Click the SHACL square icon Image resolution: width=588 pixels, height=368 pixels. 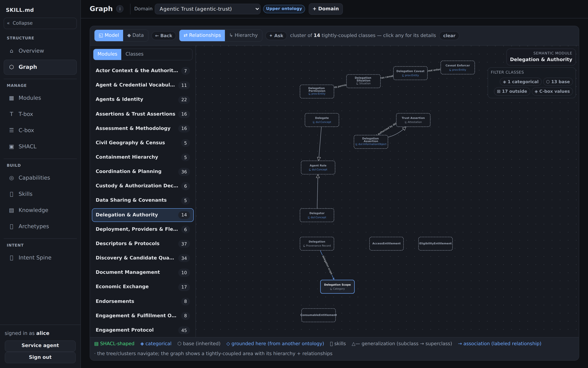pos(11,146)
